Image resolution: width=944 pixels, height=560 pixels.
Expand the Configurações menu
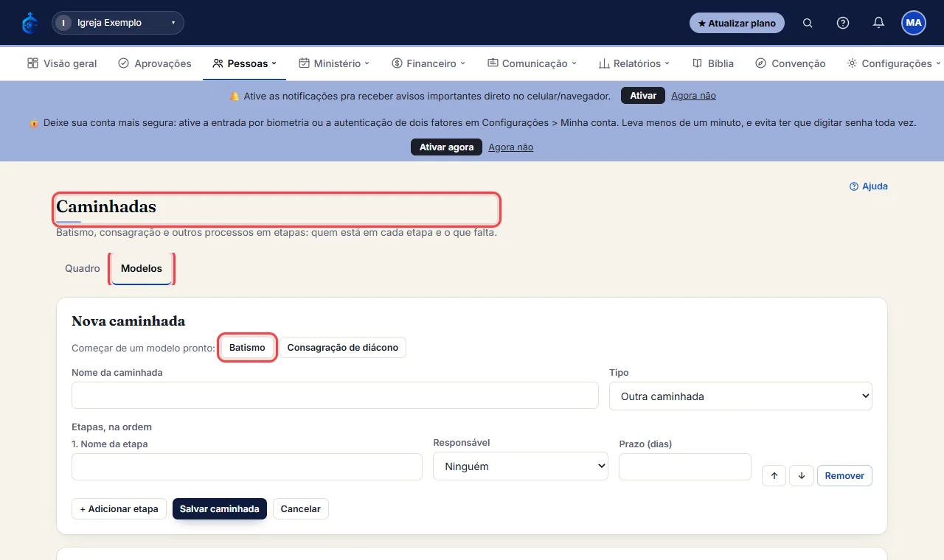pos(894,63)
